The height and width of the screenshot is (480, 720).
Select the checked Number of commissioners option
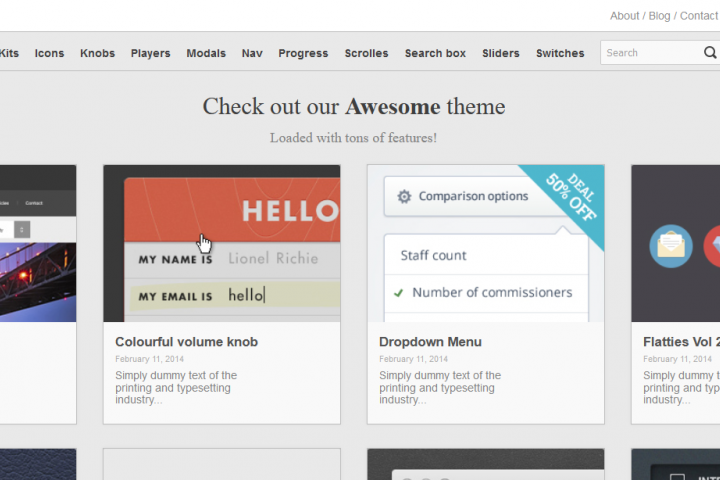[491, 293]
